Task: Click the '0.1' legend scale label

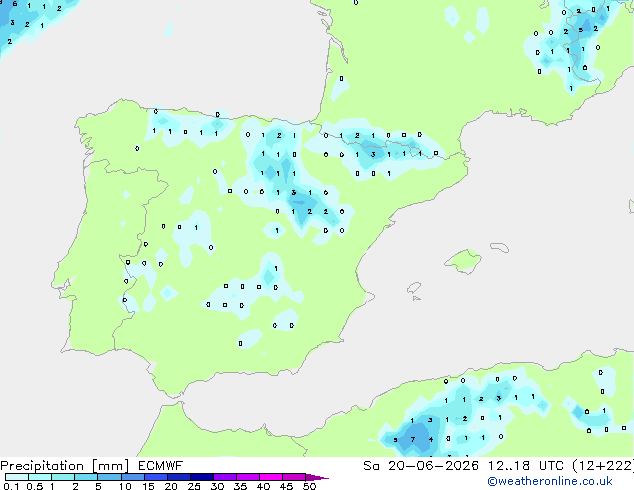Action: 11,486
